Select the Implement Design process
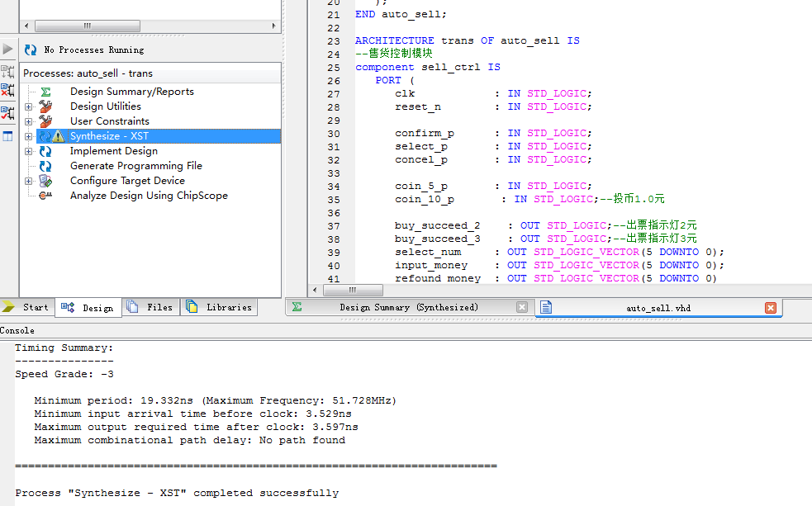812x506 pixels. [113, 151]
